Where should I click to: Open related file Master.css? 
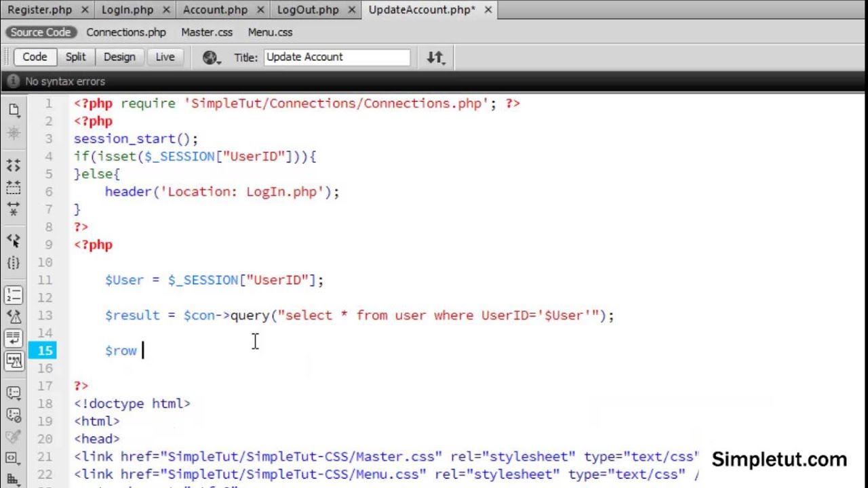207,32
